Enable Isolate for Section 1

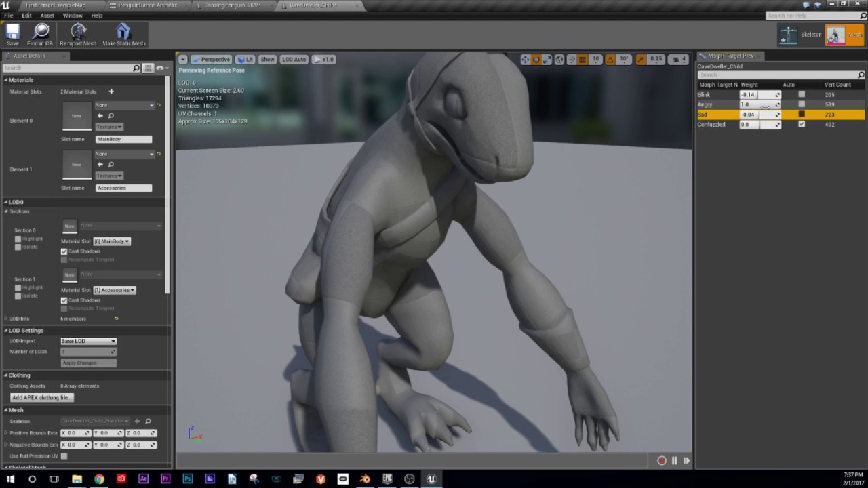click(x=18, y=296)
